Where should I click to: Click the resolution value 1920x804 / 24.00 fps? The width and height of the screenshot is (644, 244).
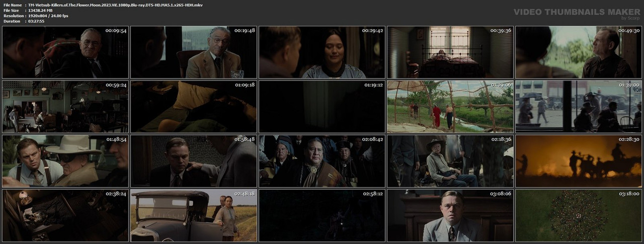coord(48,16)
